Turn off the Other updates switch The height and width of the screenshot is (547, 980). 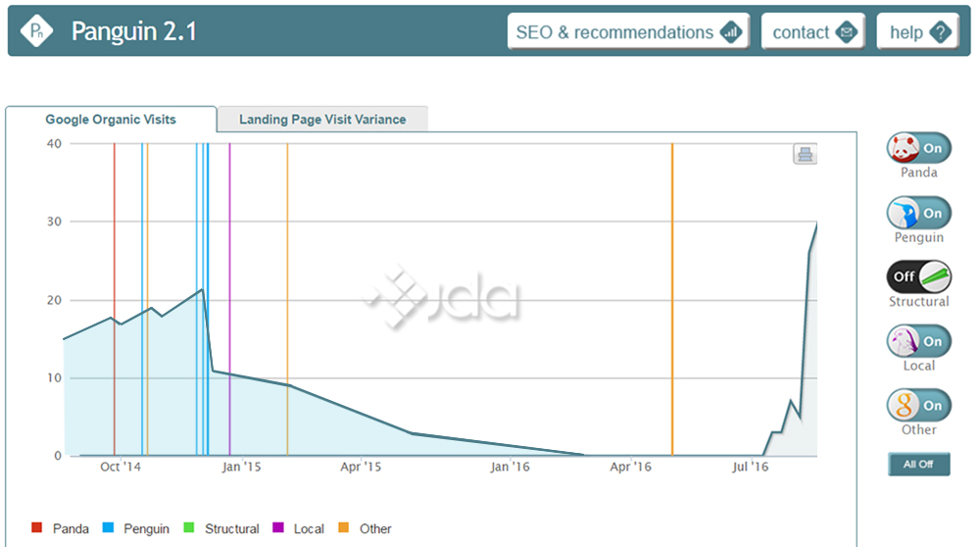918,406
